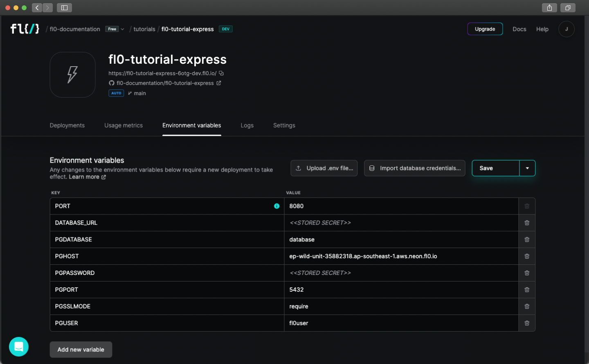Toggle the browser sidebar

point(64,8)
